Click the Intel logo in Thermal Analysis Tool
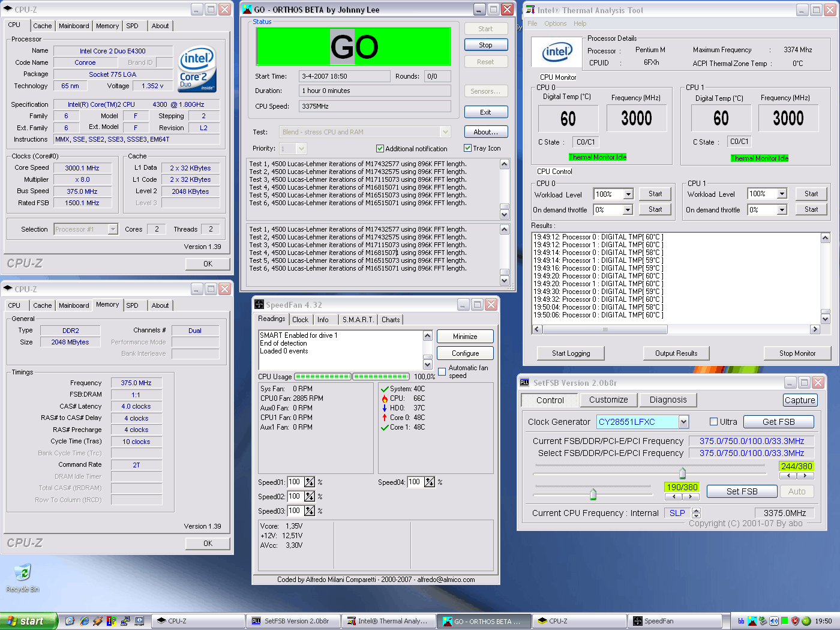The width and height of the screenshot is (840, 630). [x=557, y=53]
